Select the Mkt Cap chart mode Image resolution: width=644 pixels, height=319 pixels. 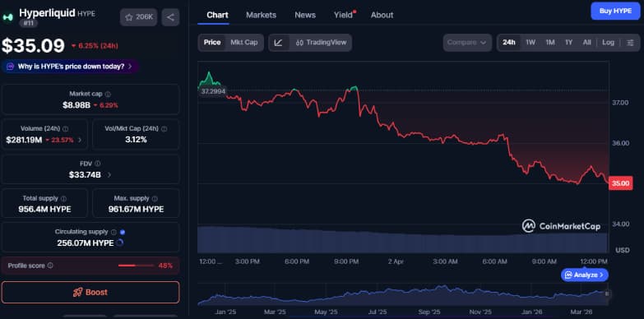point(244,42)
